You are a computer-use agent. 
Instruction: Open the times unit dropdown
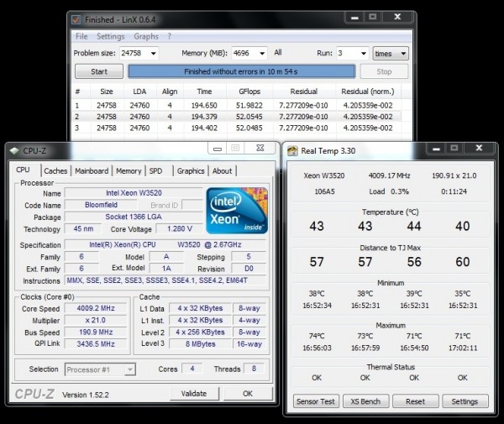pyautogui.click(x=391, y=54)
